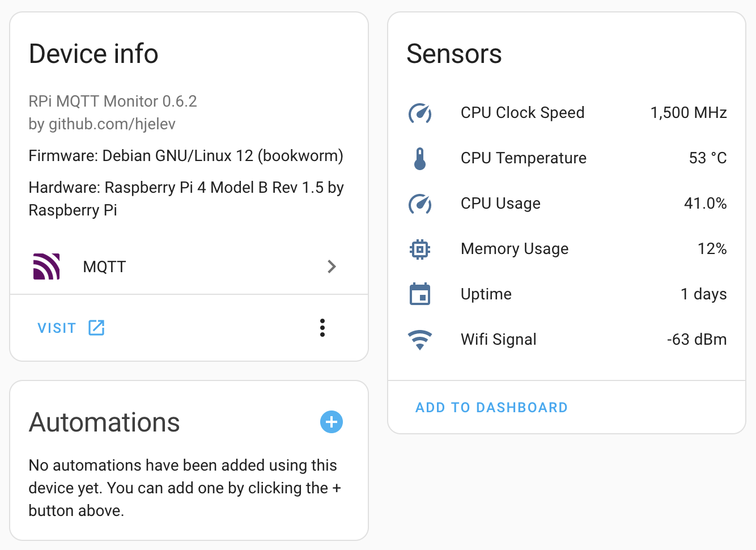Open the three-dot device overflow menu

[x=322, y=328]
